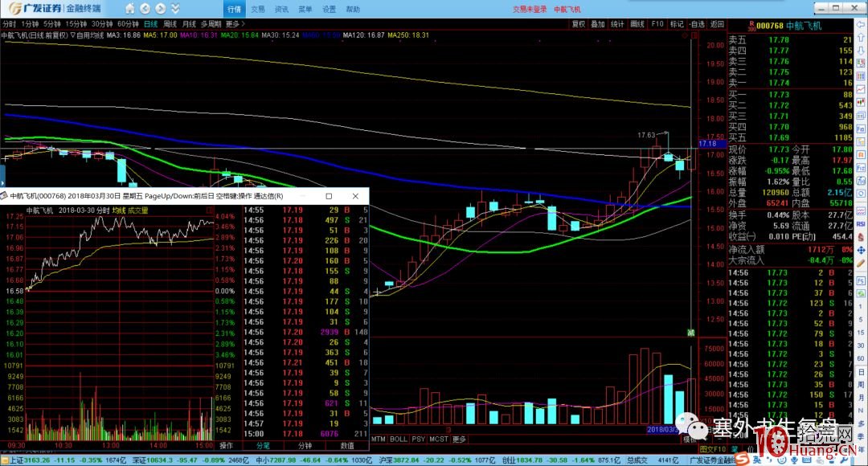Toggle -自选 watchlist button
Image resolution: width=868 pixels, height=466 pixels.
697,24
